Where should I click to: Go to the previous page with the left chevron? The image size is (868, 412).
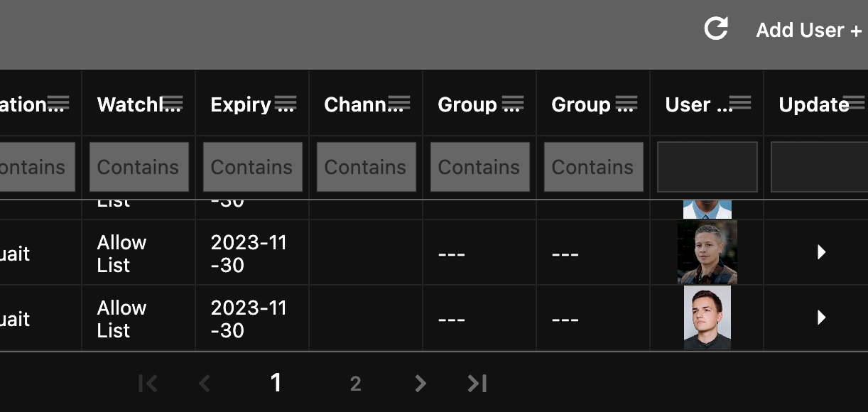(x=205, y=384)
